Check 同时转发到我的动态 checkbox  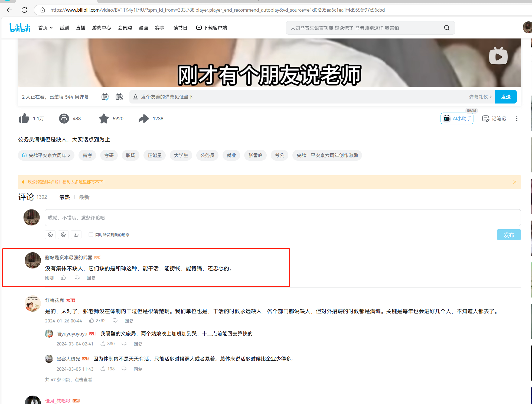pos(91,235)
